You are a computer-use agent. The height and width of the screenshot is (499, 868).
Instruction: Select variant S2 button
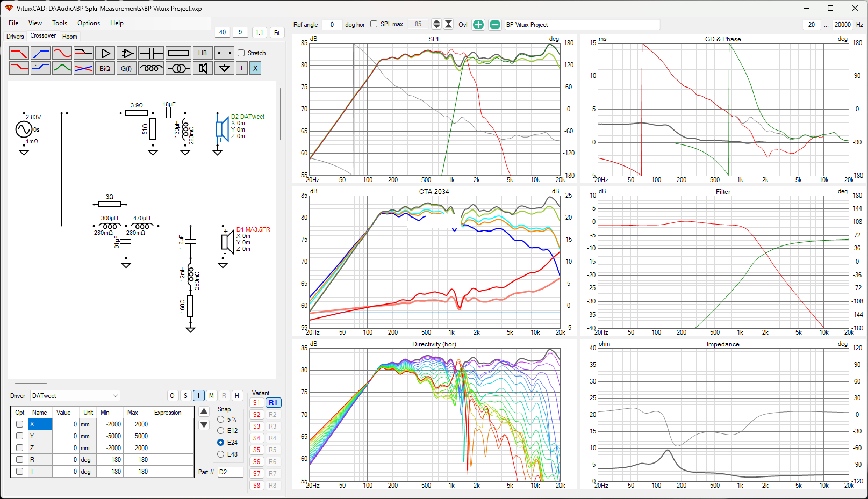pos(257,415)
